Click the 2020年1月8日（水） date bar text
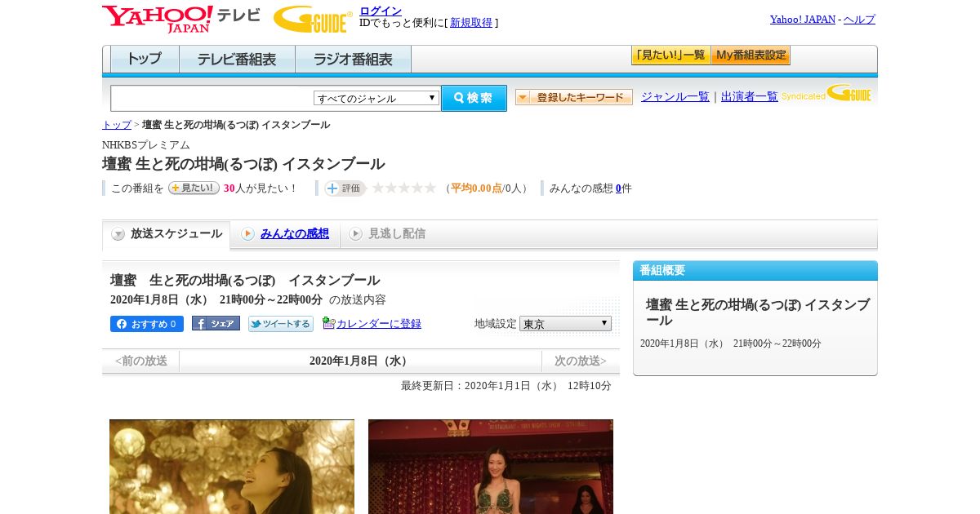The width and height of the screenshot is (980, 514). [360, 361]
